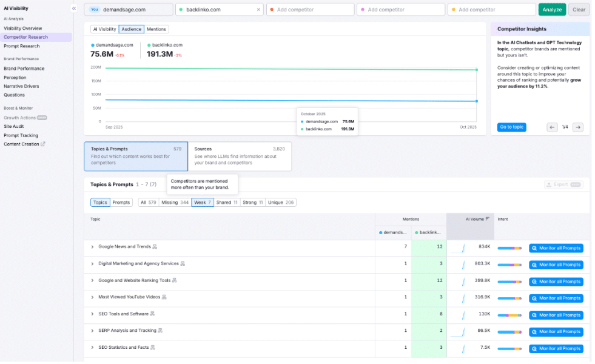Click the topic group icon next to SEO Tools and Software

point(153,315)
